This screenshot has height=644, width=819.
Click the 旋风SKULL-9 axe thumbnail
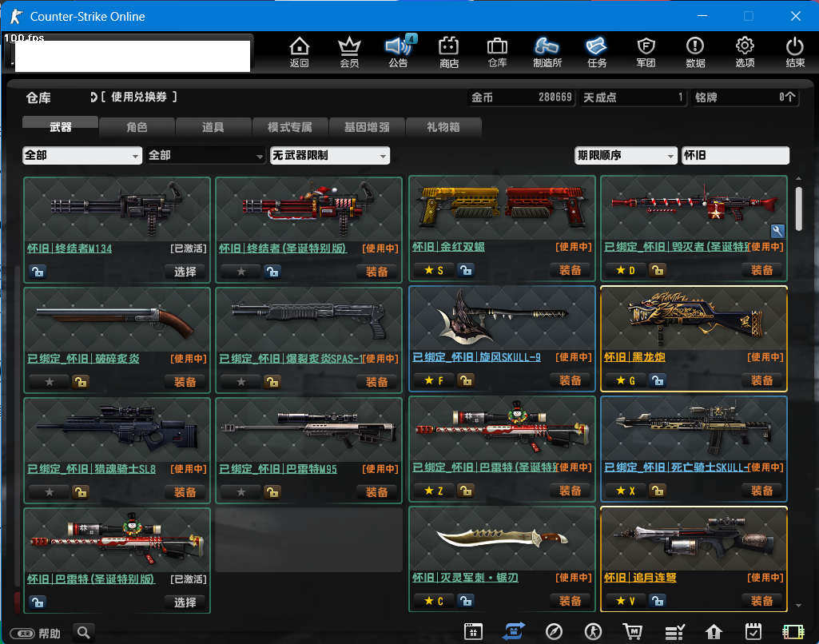tap(502, 319)
